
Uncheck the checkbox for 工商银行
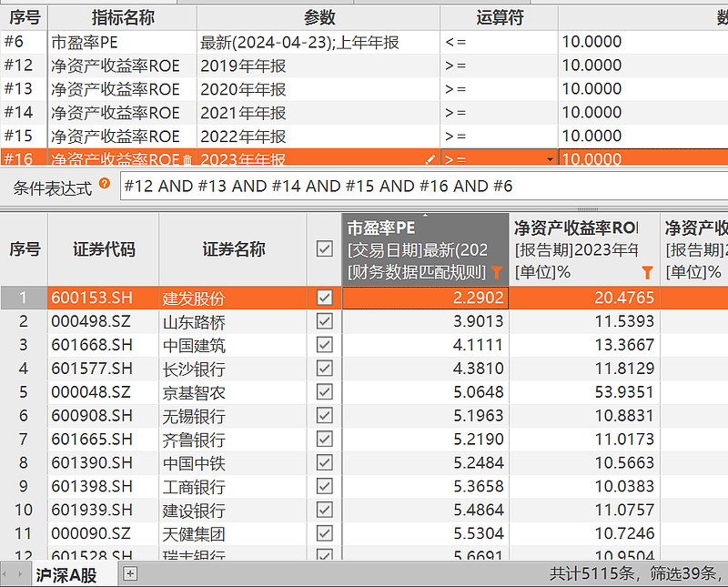(x=325, y=486)
